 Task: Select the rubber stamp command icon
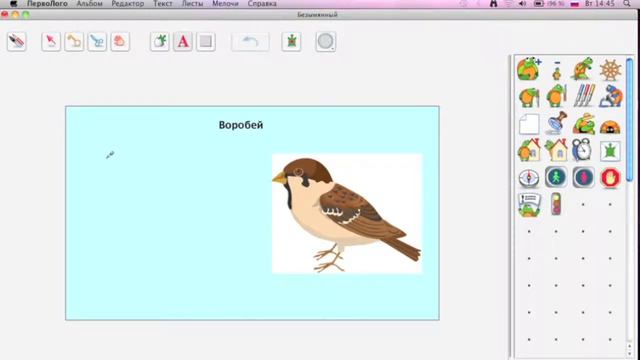tap(556, 123)
